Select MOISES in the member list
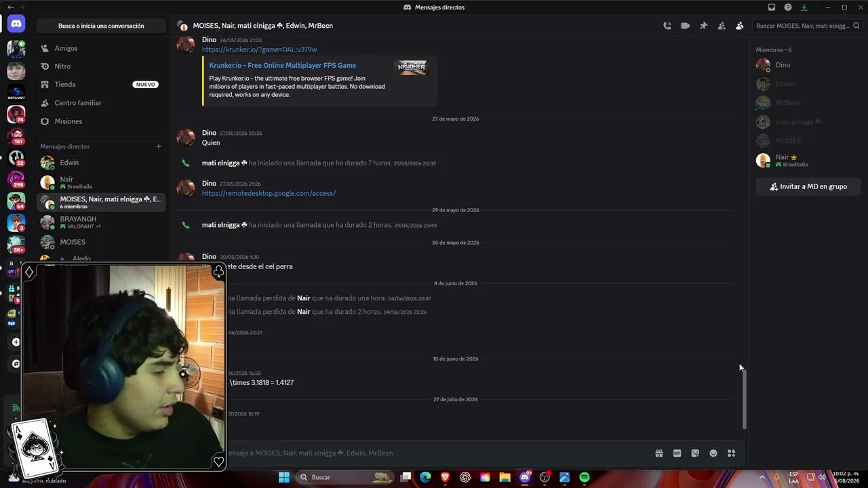This screenshot has height=488, width=868. click(808, 141)
